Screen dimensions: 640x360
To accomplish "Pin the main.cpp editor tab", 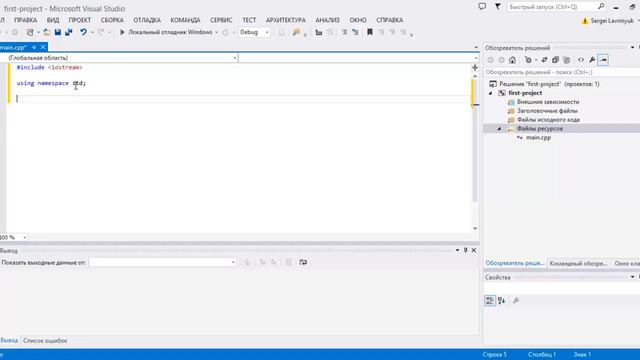I will (34, 47).
